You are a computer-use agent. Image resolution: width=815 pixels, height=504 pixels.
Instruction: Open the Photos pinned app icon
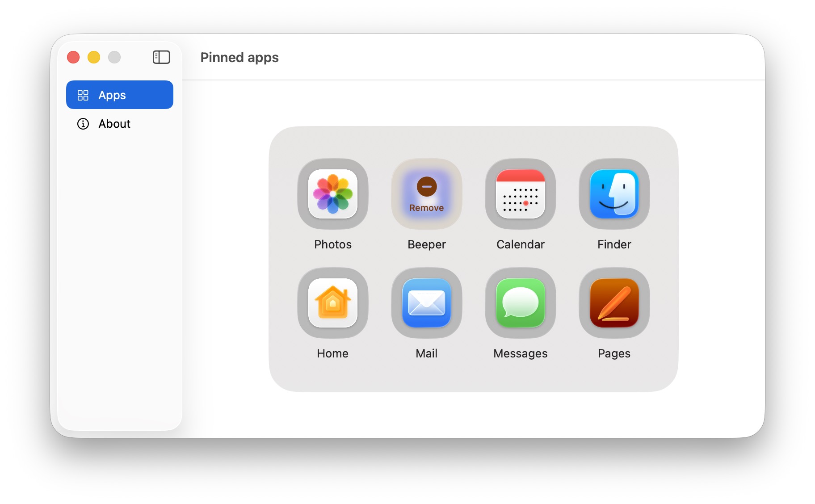point(333,194)
